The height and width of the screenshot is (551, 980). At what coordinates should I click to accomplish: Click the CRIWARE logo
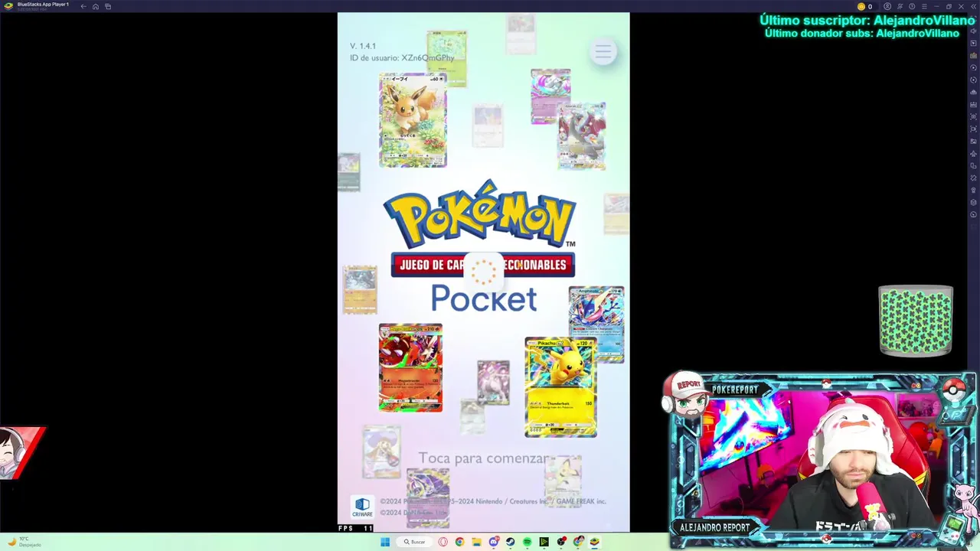pyautogui.click(x=362, y=507)
